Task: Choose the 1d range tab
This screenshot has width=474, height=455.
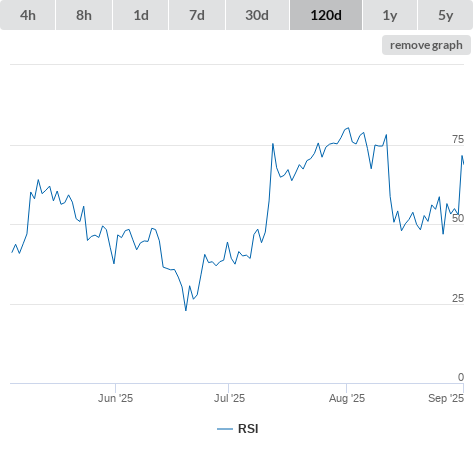Action: pyautogui.click(x=141, y=15)
